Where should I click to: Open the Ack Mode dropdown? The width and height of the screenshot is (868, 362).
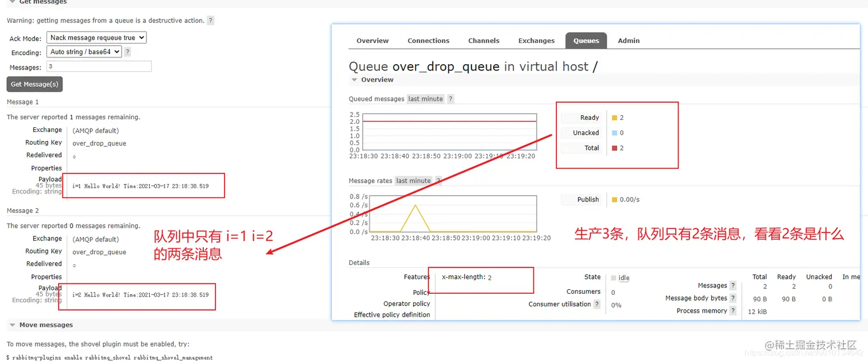point(96,38)
